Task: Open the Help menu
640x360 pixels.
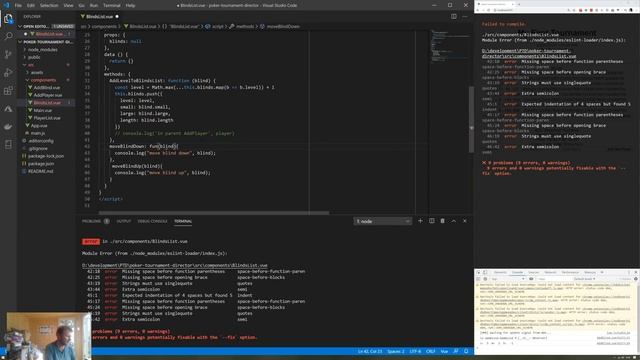Action: pyautogui.click(x=130, y=5)
